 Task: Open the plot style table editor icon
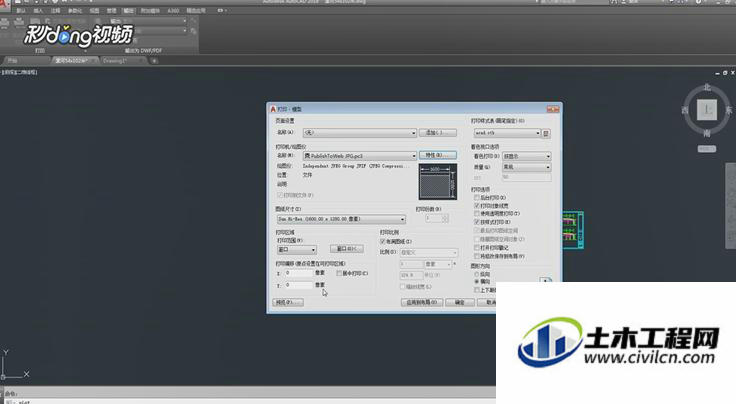click(546, 133)
